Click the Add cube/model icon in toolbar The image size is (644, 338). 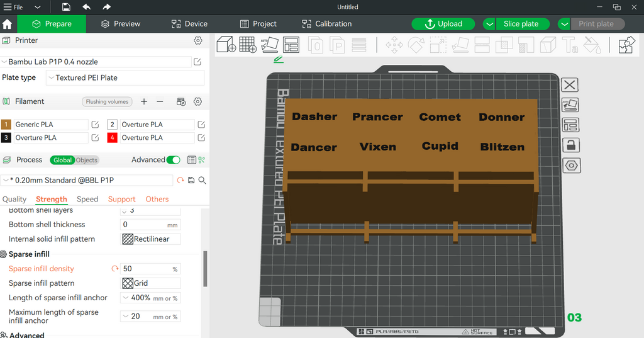click(x=226, y=45)
